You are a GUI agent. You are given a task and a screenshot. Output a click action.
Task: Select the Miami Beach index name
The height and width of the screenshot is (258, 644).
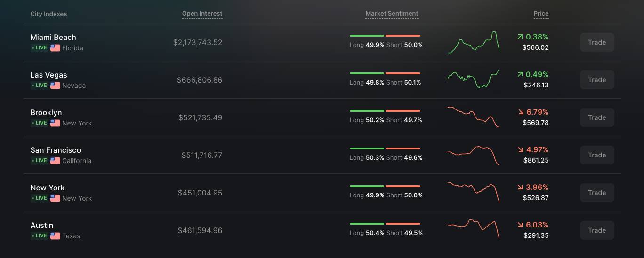pos(53,37)
